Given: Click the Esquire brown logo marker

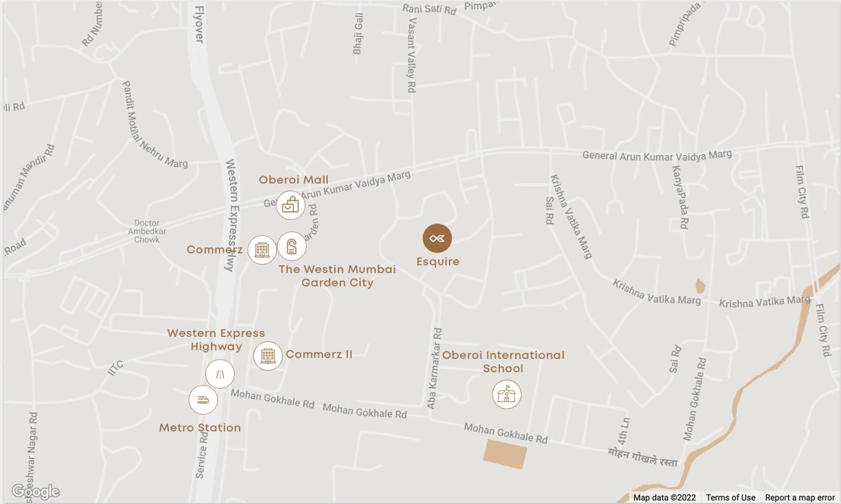Looking at the screenshot, I should (x=437, y=239).
